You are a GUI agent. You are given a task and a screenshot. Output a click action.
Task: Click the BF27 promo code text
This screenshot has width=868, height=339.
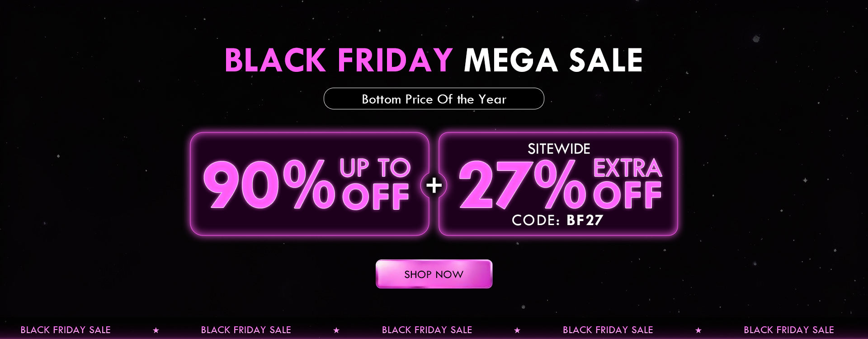click(x=585, y=220)
